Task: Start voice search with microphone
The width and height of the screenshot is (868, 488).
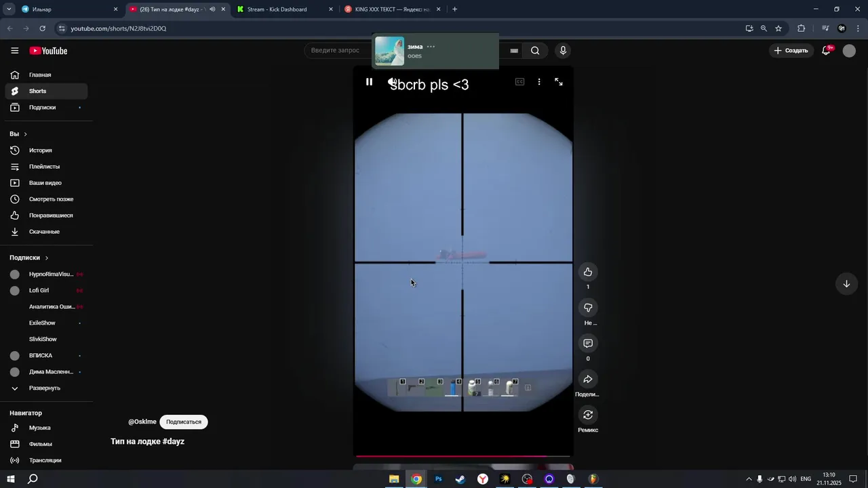Action: (563, 50)
